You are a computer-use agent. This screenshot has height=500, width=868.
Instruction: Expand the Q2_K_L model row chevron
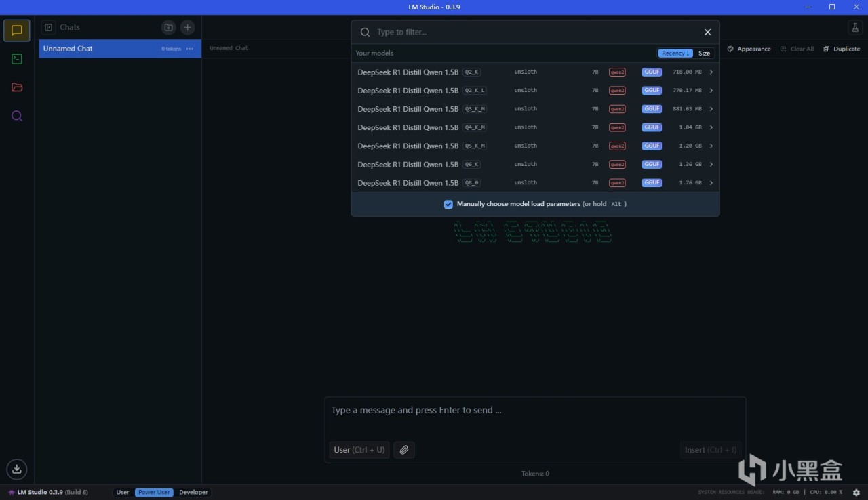(x=711, y=90)
